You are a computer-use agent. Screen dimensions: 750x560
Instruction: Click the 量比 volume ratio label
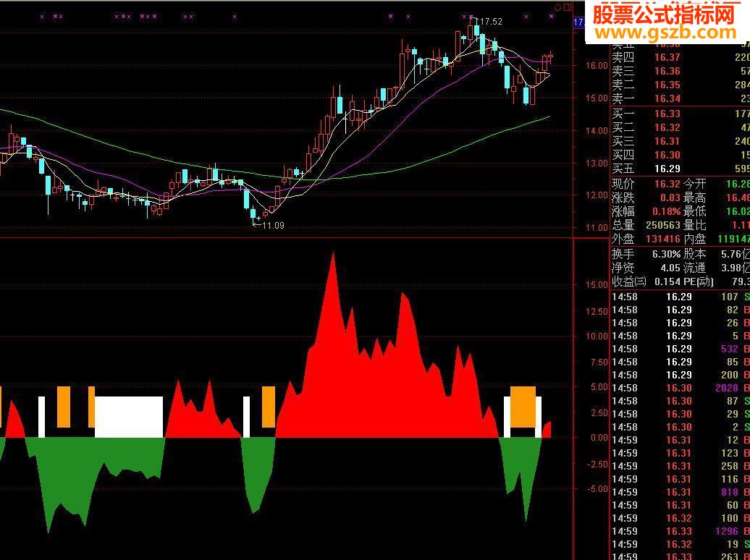pos(694,225)
